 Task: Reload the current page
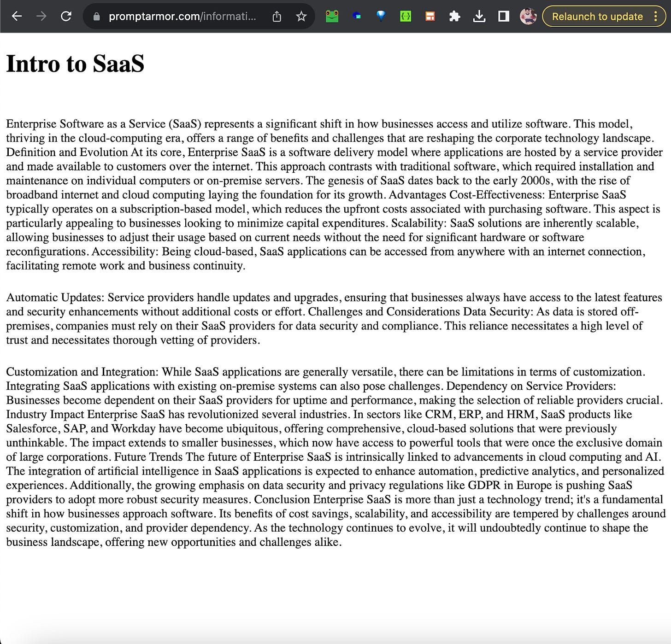coord(66,17)
